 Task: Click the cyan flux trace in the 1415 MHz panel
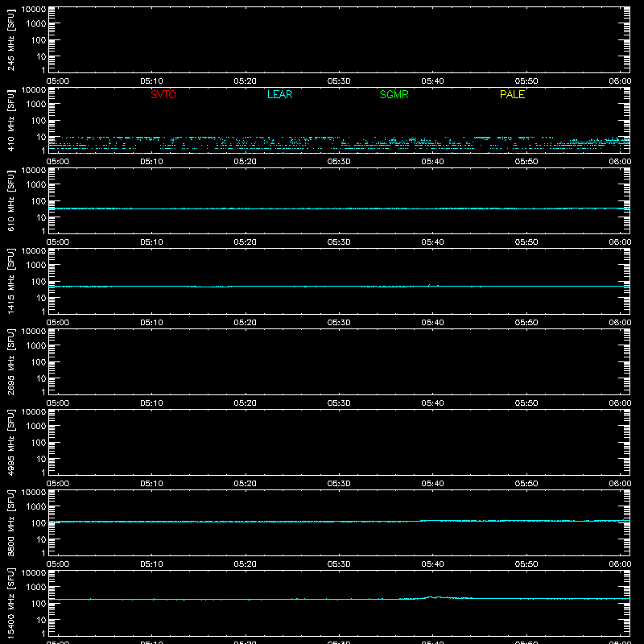pos(339,287)
